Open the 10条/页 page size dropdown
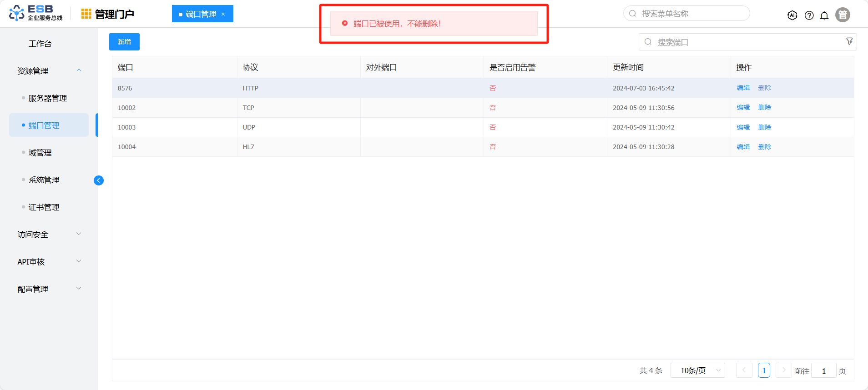 (697, 370)
